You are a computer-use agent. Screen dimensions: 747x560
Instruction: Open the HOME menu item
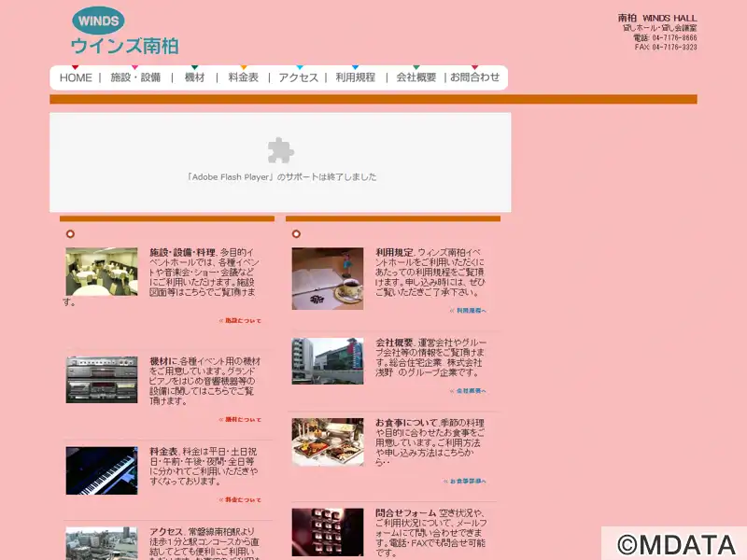click(76, 77)
